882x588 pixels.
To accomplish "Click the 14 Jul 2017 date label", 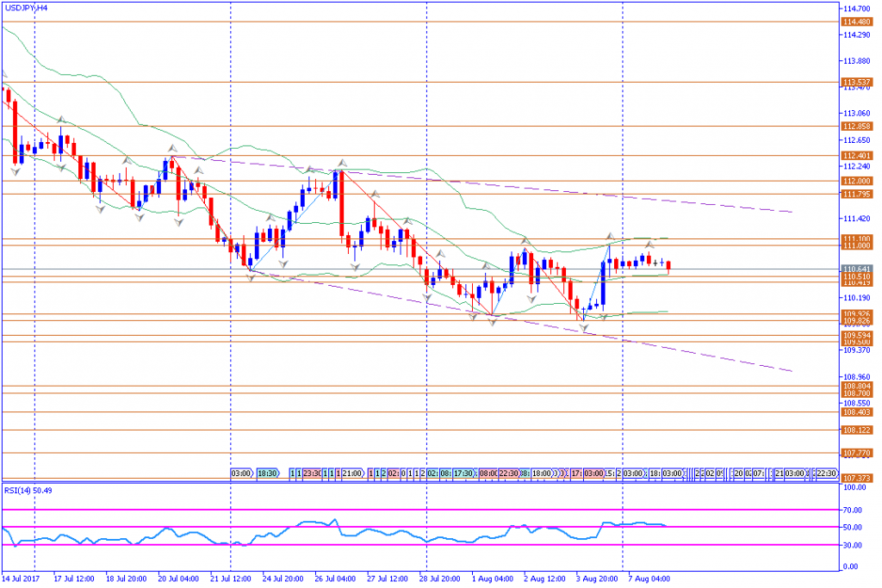I will point(21,579).
